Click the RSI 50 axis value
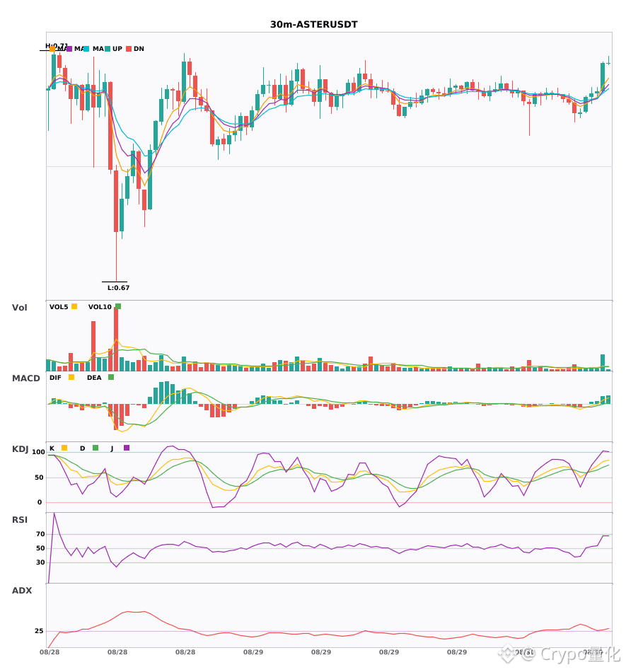 tap(40, 548)
